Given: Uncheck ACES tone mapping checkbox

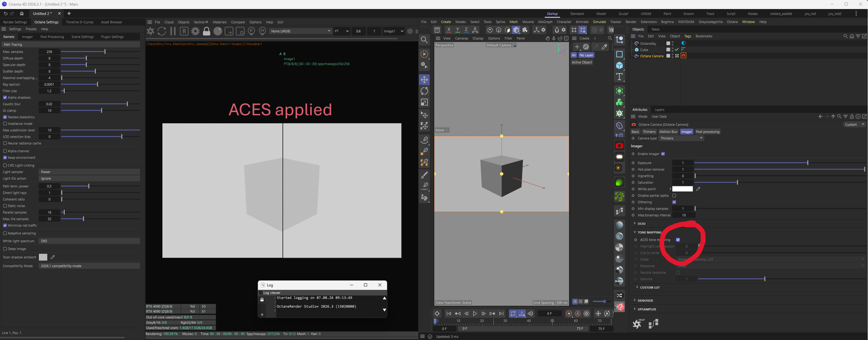Looking at the screenshot, I should (678, 240).
